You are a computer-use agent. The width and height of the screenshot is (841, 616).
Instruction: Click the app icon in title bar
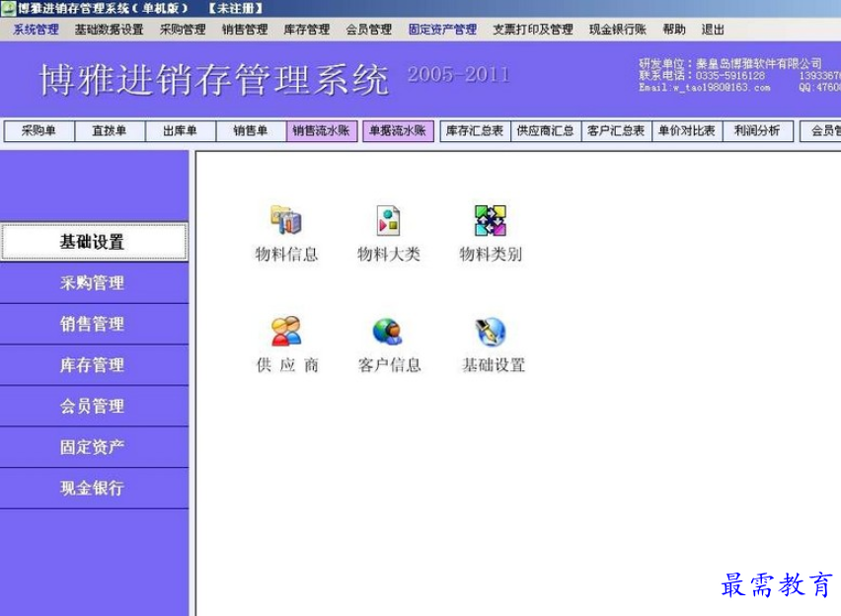(x=8, y=8)
